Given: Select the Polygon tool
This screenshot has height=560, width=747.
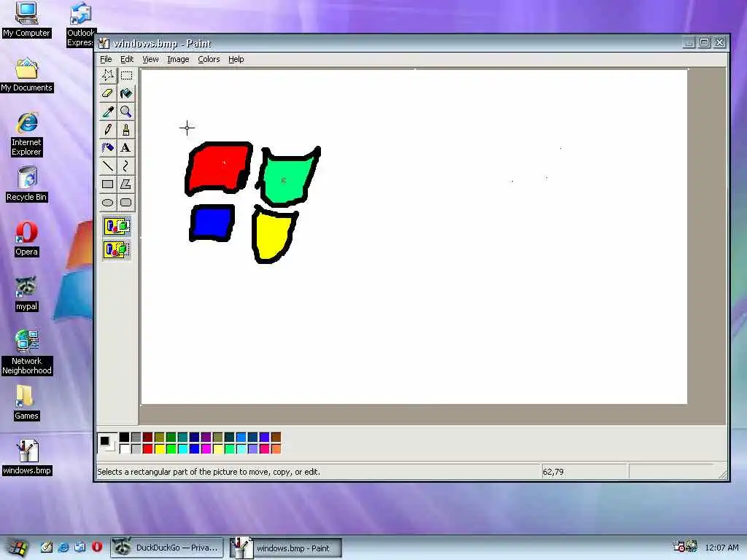Looking at the screenshot, I should coord(126,184).
